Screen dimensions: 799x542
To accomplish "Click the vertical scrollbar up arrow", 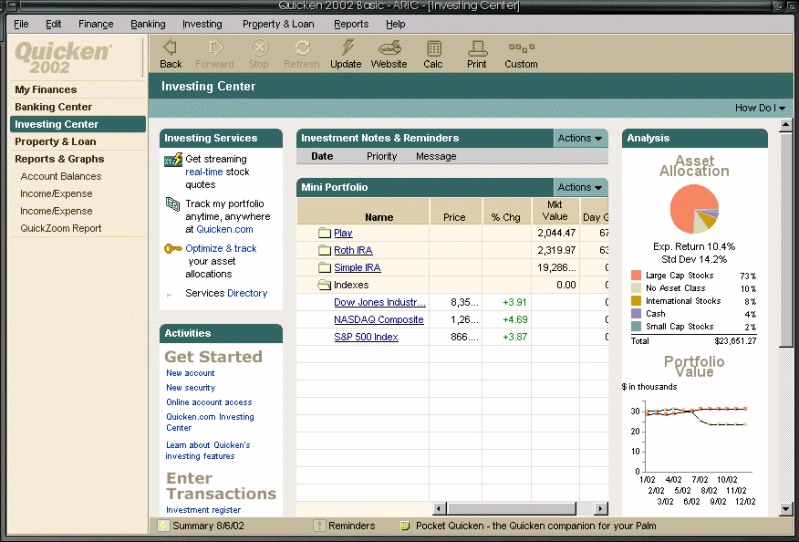I will (786, 124).
